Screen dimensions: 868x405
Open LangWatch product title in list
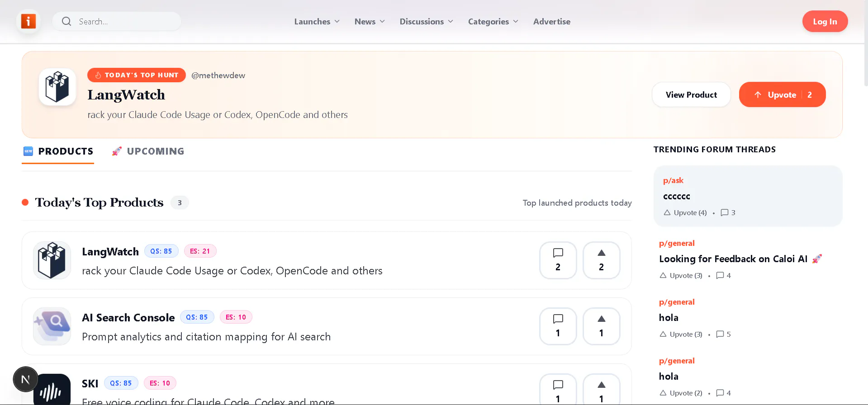pyautogui.click(x=110, y=251)
